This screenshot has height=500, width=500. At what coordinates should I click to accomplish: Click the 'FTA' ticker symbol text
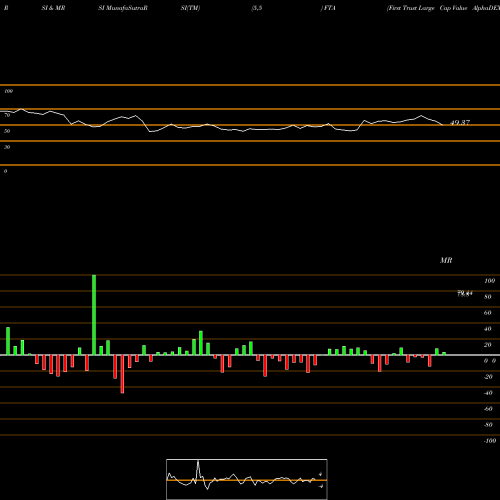pyautogui.click(x=330, y=8)
